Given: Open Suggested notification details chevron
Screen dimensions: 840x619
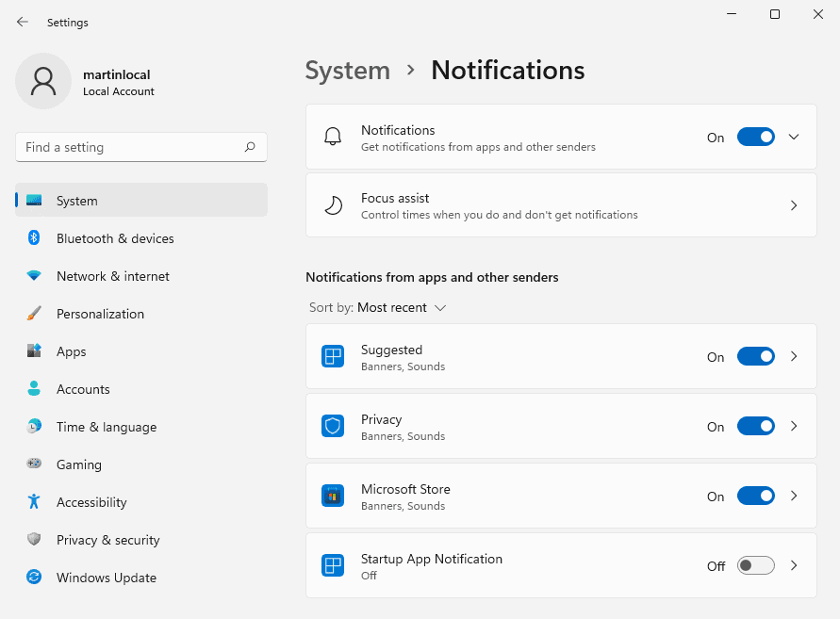Looking at the screenshot, I should pos(794,356).
